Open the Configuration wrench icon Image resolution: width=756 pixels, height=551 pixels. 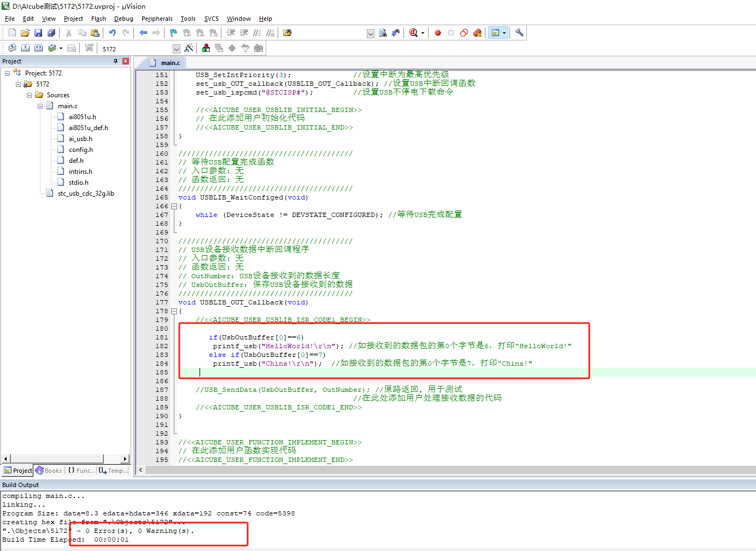(519, 33)
